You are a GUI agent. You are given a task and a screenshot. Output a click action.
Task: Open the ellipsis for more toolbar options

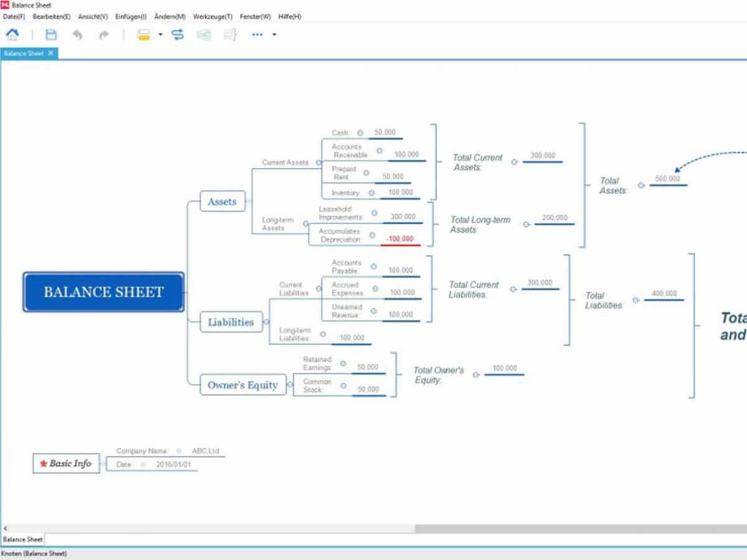(x=256, y=35)
